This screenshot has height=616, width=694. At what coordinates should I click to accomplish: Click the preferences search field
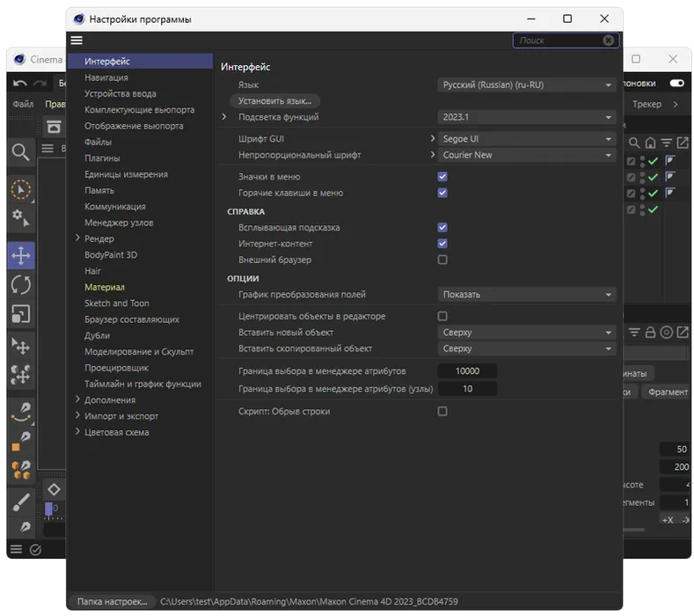(x=560, y=40)
